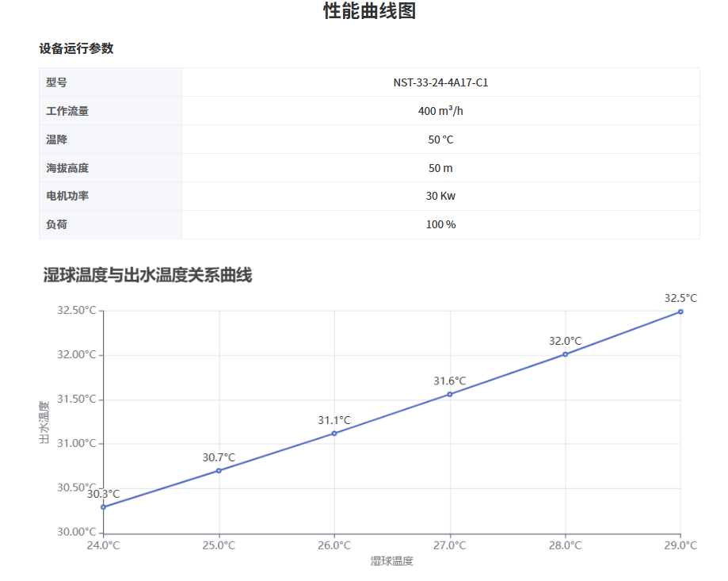The height and width of the screenshot is (581, 728).
Task: Click the data point at 26.0°C
Action: point(334,433)
